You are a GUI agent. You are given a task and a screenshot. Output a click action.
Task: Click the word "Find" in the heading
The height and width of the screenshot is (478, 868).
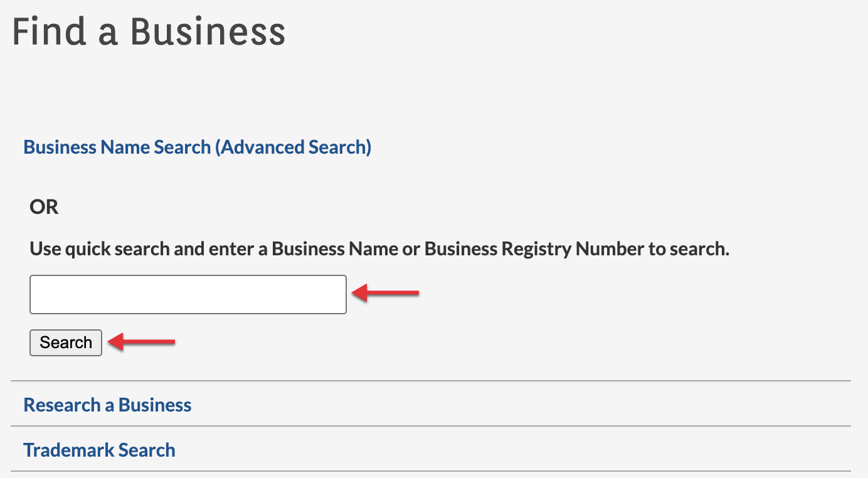pos(47,32)
